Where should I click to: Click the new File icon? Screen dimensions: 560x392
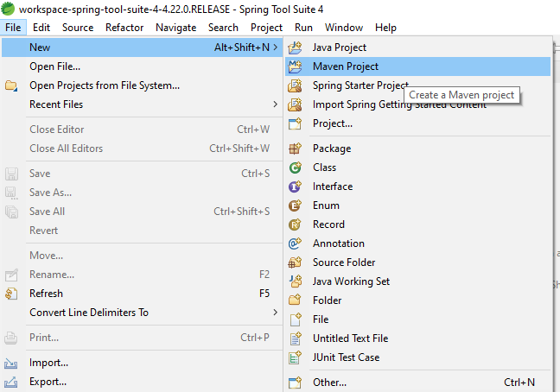click(295, 319)
